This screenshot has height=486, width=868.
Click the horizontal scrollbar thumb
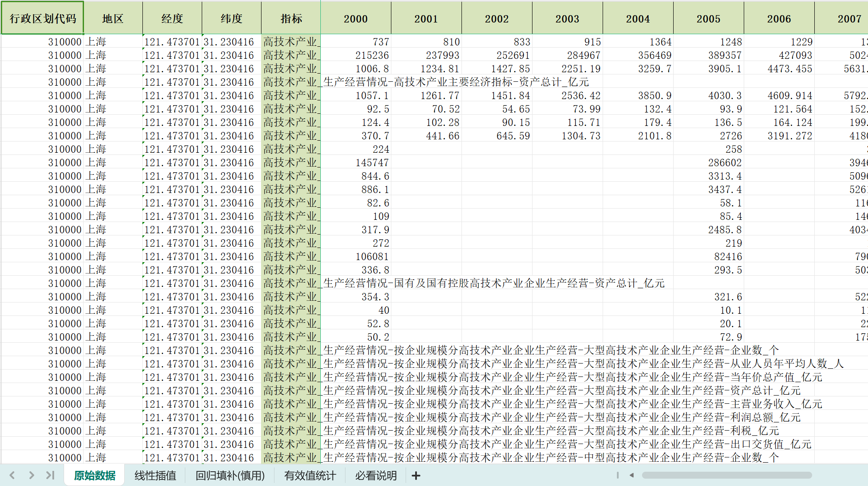pyautogui.click(x=726, y=475)
